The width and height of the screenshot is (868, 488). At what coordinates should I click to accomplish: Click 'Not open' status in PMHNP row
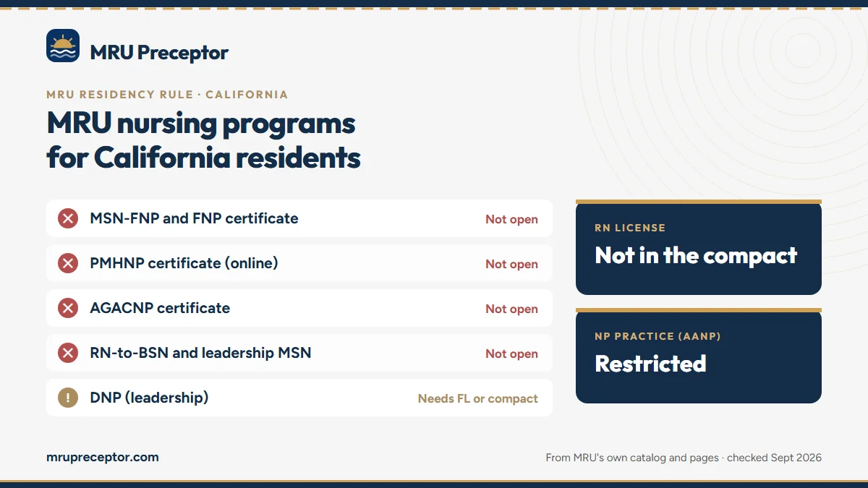pos(511,265)
